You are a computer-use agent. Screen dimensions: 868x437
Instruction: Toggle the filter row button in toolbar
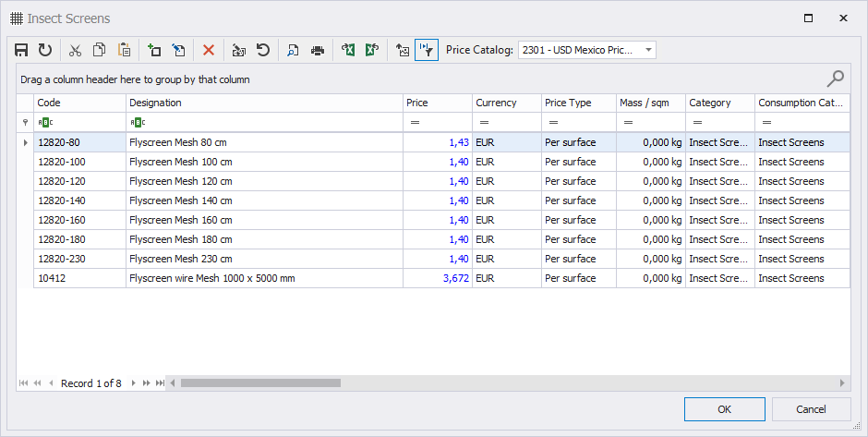pos(426,51)
